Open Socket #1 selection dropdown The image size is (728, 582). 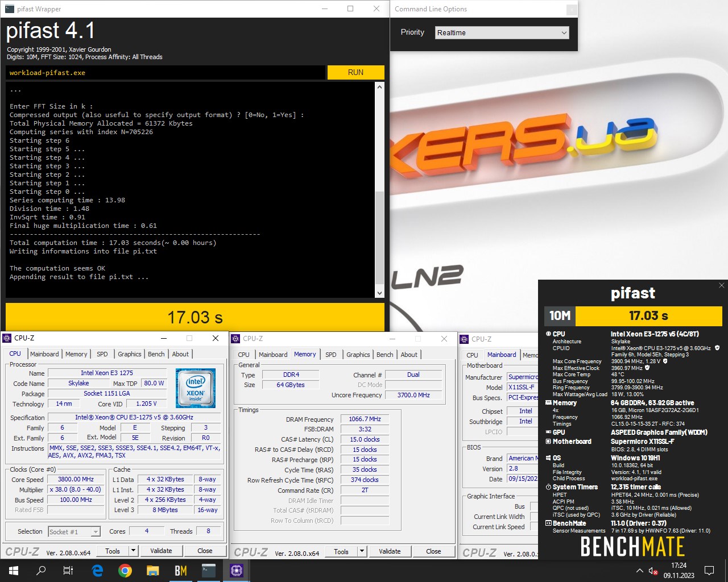(x=75, y=531)
